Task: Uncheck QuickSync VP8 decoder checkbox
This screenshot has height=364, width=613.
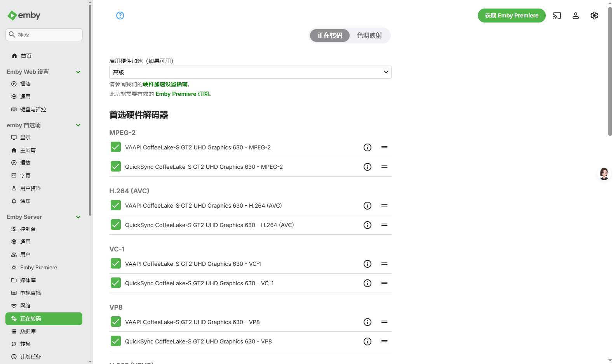Action: click(116, 341)
